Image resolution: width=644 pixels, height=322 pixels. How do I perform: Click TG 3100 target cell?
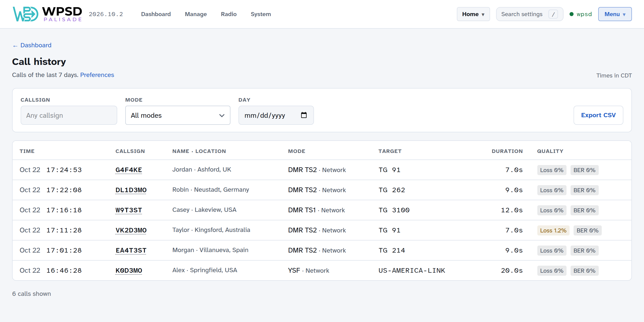pos(394,210)
